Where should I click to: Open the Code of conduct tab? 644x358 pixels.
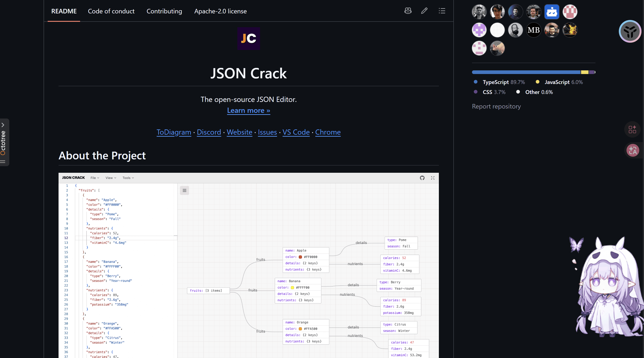(111, 11)
